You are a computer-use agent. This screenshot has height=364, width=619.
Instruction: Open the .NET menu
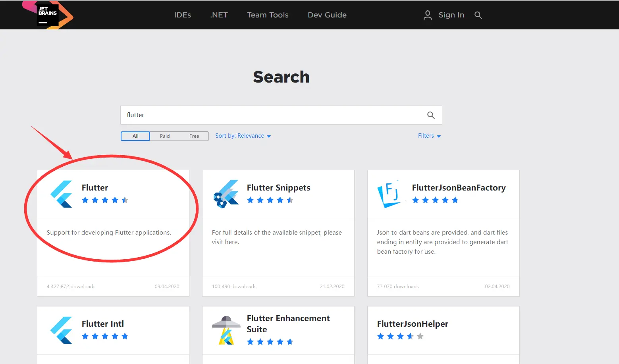point(219,15)
